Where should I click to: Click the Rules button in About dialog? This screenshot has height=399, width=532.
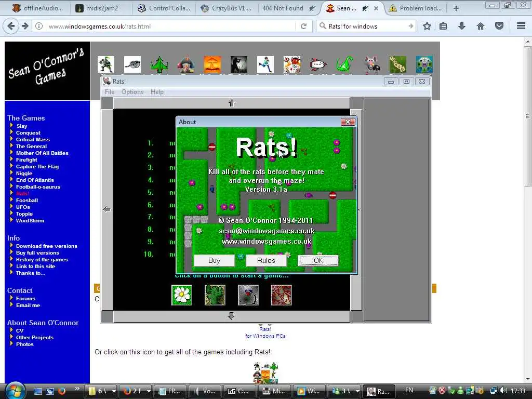(266, 260)
